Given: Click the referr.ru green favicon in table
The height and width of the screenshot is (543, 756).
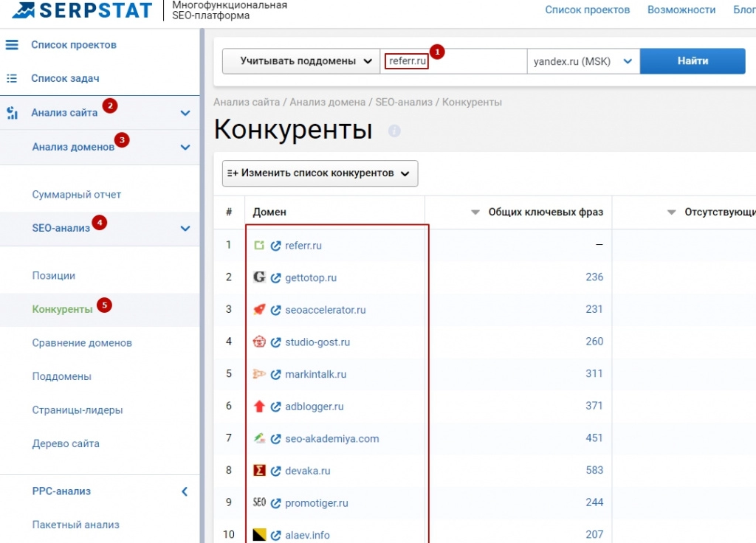Looking at the screenshot, I should coord(259,245).
